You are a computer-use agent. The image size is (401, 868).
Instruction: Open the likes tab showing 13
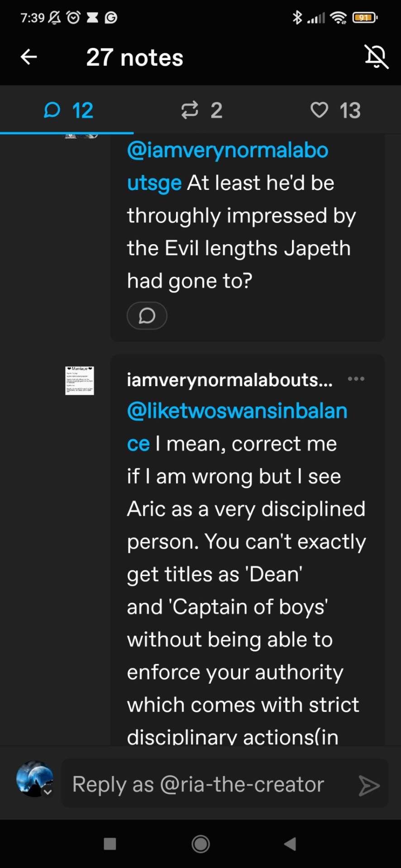[x=335, y=110]
